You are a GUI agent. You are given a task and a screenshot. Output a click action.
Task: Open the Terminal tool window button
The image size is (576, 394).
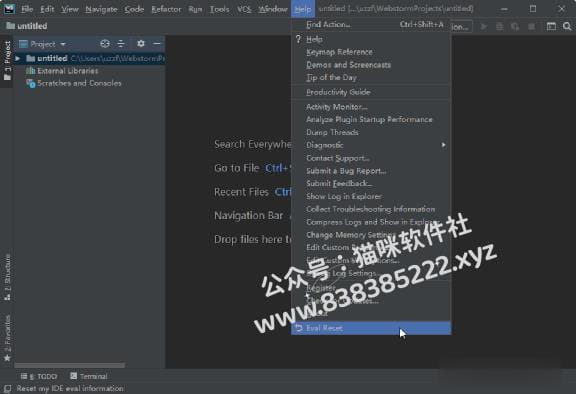pyautogui.click(x=89, y=376)
